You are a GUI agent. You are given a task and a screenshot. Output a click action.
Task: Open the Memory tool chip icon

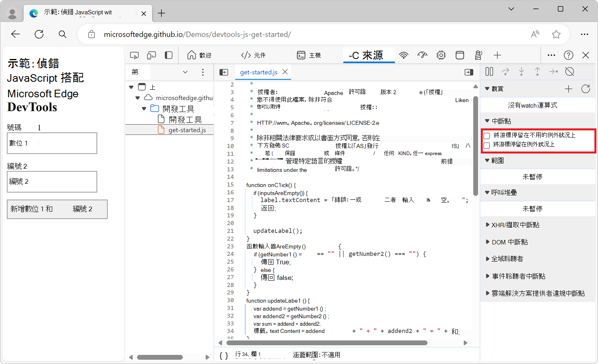coord(441,55)
